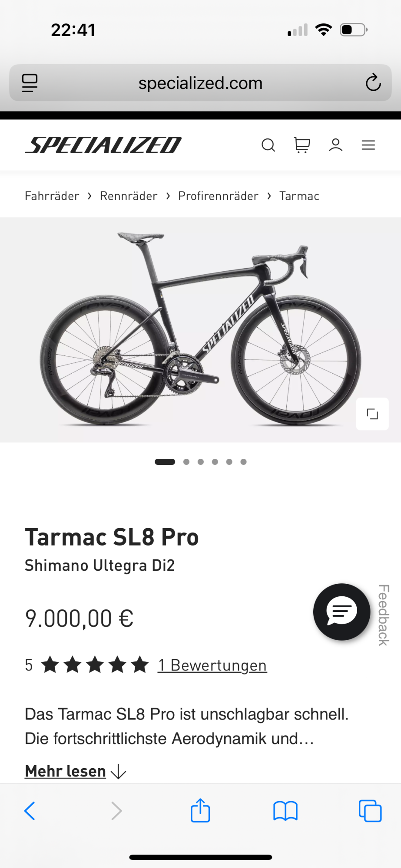Go back to previous page
Viewport: 401px width, 868px height.
[x=30, y=810]
